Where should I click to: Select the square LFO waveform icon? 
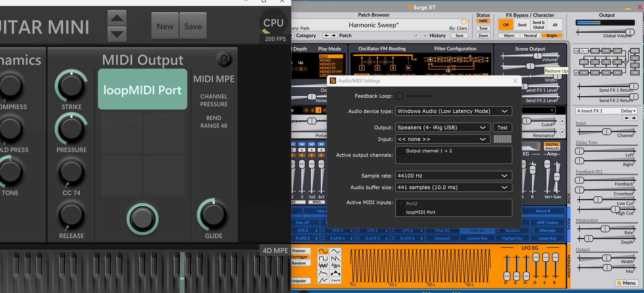[323, 258]
